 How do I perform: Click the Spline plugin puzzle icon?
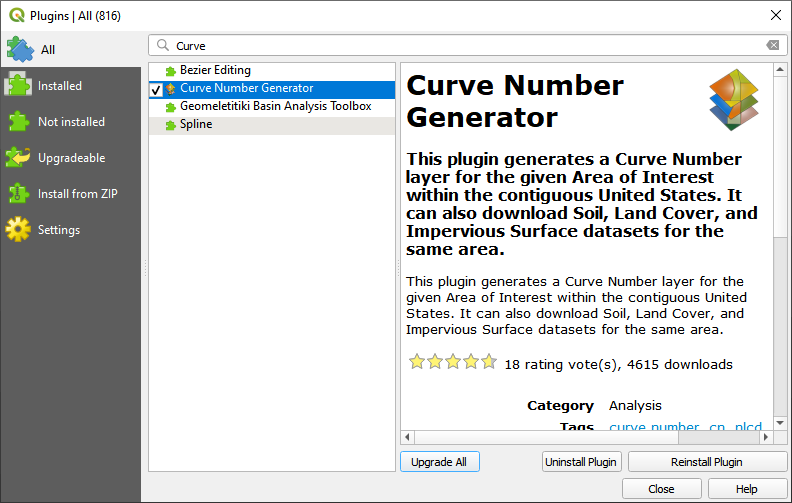coord(171,125)
